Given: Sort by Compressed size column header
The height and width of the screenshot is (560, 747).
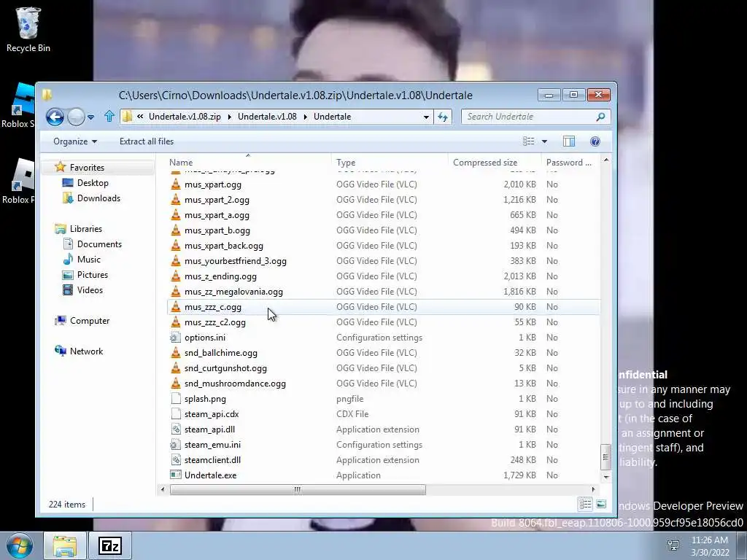Looking at the screenshot, I should point(485,163).
